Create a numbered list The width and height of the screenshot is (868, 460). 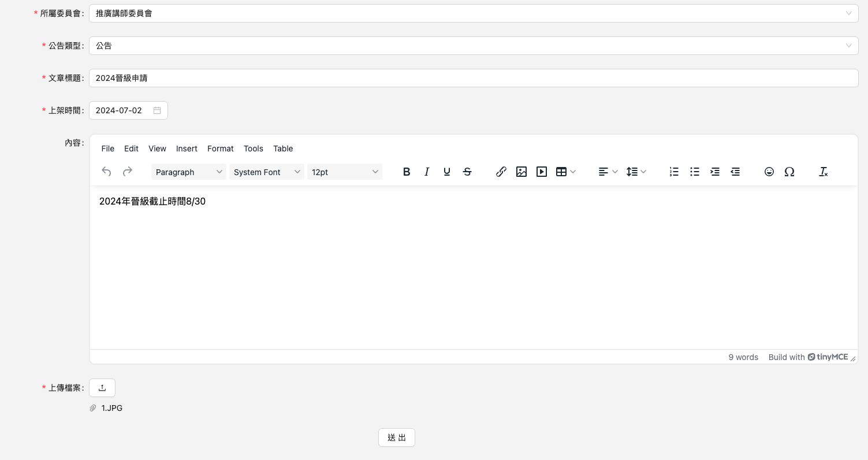[x=674, y=172]
